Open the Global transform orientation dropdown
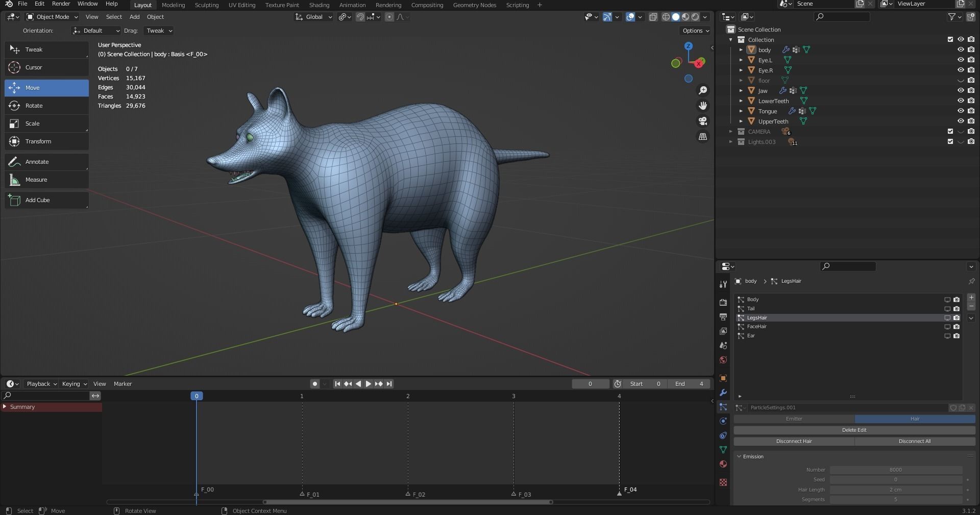Image resolution: width=980 pixels, height=515 pixels. click(313, 17)
